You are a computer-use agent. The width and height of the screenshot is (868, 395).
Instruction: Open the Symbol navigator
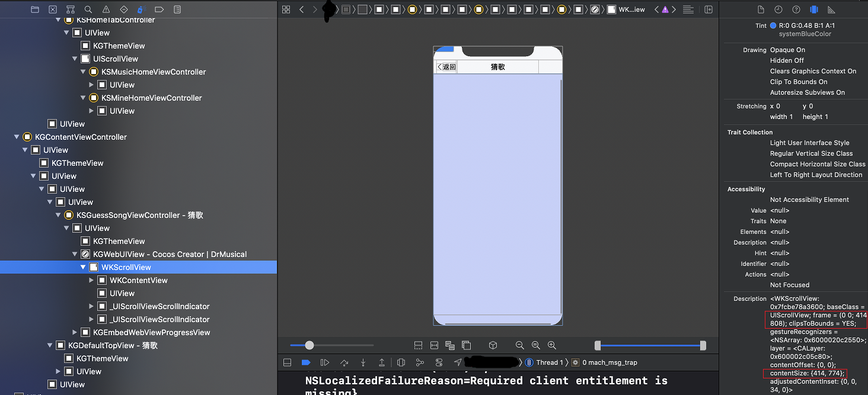(x=71, y=9)
